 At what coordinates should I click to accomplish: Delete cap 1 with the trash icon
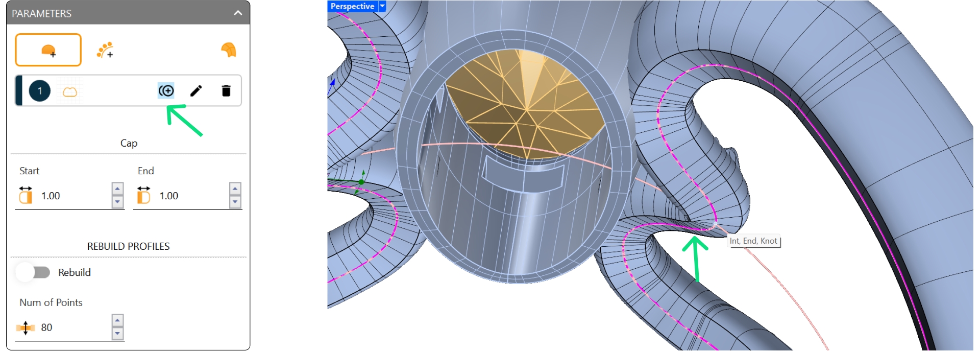coord(226,91)
